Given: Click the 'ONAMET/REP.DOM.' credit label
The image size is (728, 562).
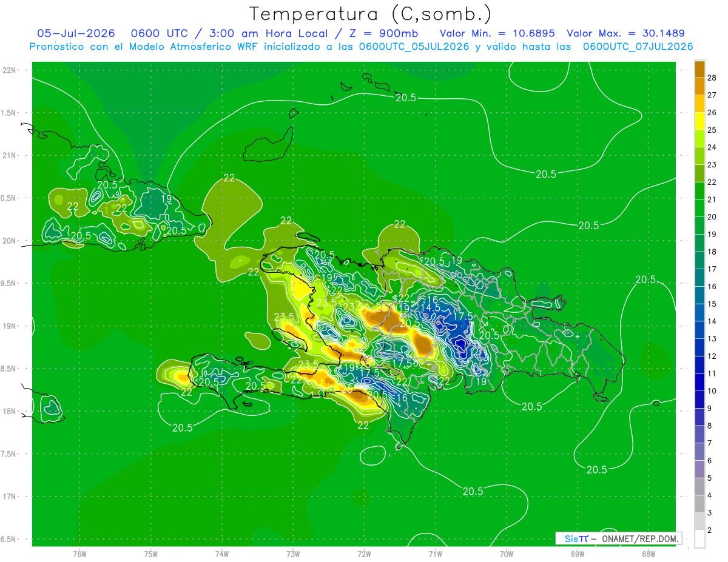Looking at the screenshot, I should click(x=640, y=538).
